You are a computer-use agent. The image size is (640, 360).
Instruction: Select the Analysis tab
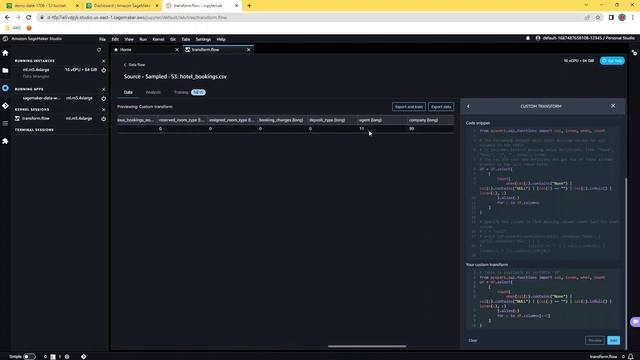[x=153, y=92]
